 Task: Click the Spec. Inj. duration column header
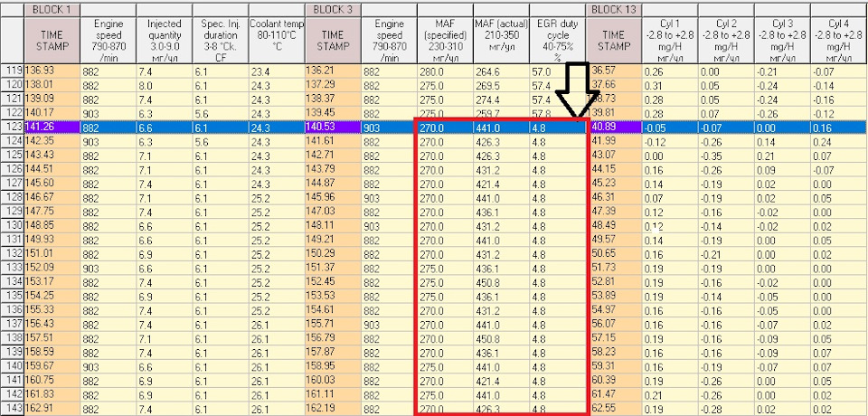click(x=221, y=41)
